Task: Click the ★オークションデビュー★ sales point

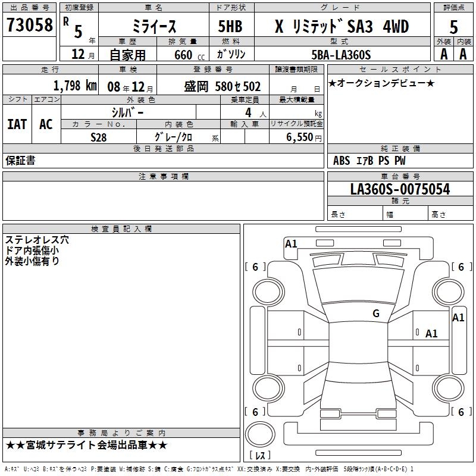Action: click(x=381, y=83)
